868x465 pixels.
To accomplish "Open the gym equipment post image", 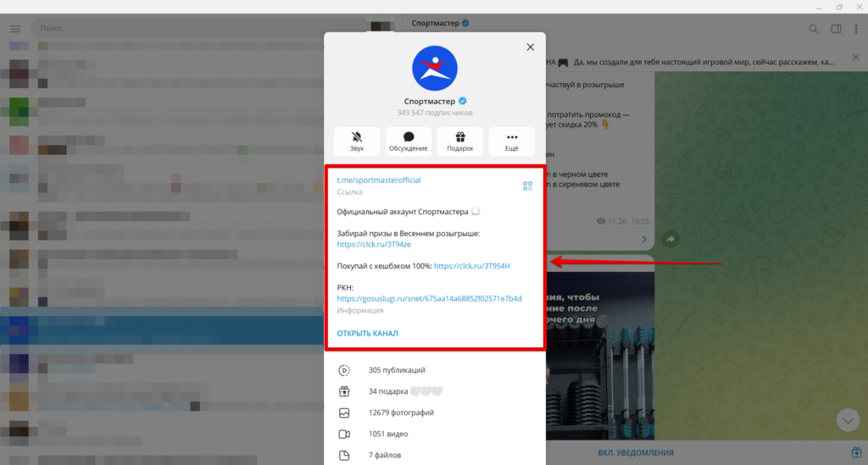I will [x=600, y=356].
